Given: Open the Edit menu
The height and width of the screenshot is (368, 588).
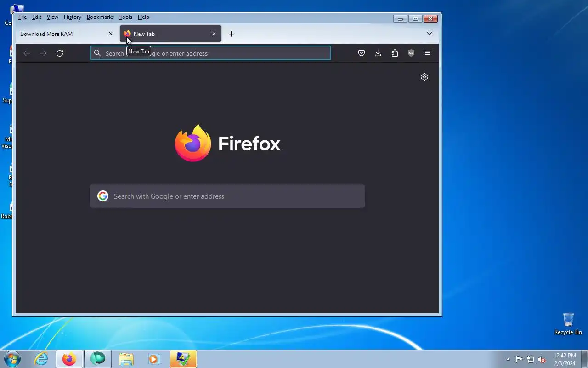Looking at the screenshot, I should pos(37,17).
